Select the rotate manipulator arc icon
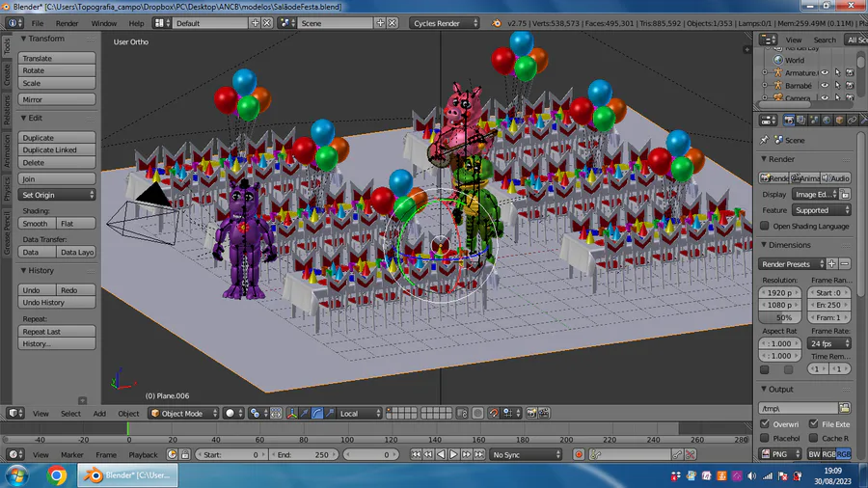Viewport: 868px width, 488px height. pos(316,414)
